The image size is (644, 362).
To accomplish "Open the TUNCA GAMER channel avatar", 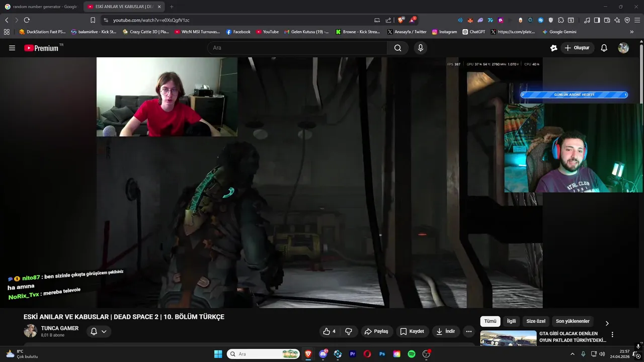I will click(x=31, y=331).
